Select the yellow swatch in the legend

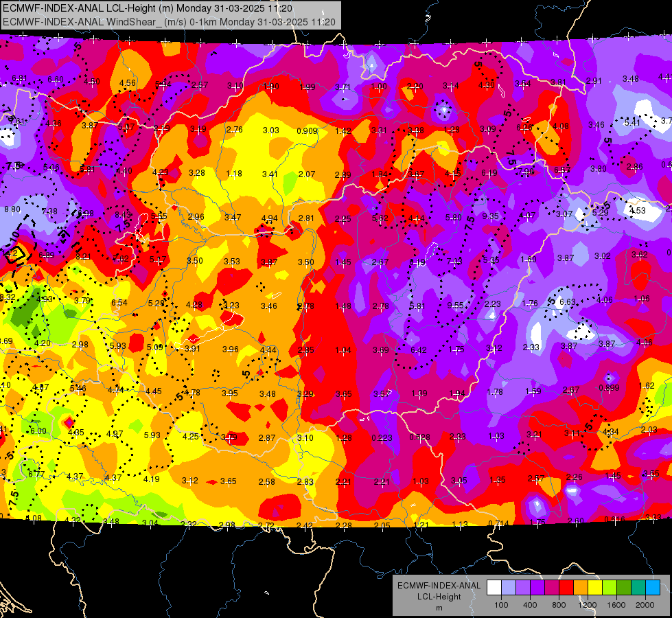tap(595, 588)
